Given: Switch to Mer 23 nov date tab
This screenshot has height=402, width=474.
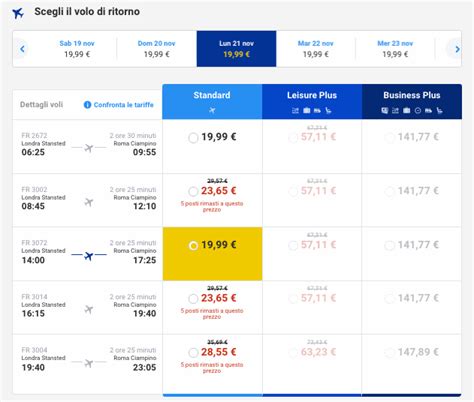Looking at the screenshot, I should click(395, 49).
